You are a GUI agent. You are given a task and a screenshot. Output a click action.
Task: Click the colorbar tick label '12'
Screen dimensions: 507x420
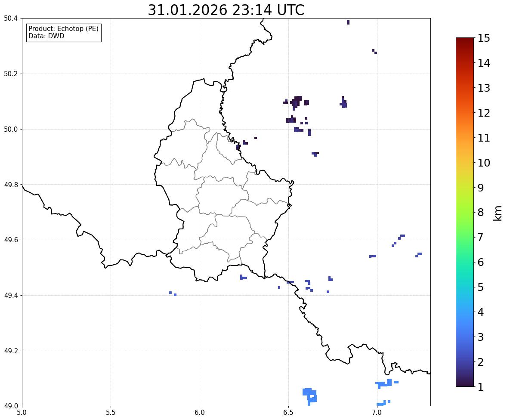point(484,113)
